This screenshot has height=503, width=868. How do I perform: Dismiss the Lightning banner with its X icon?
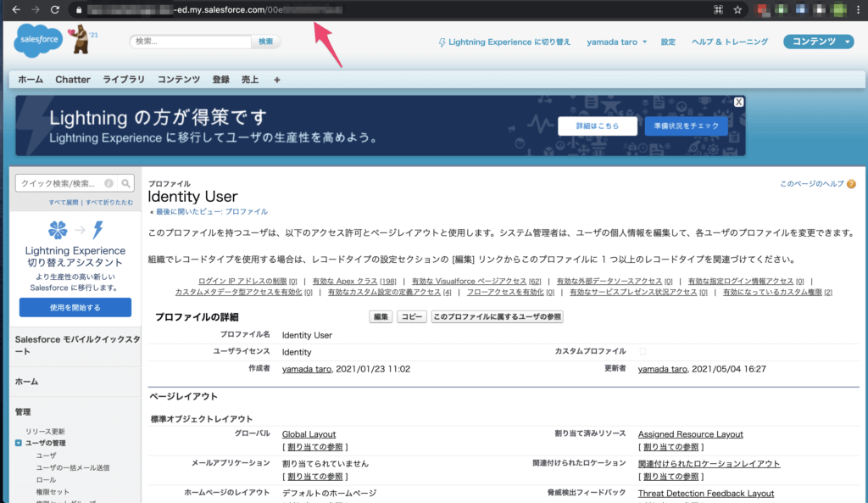pyautogui.click(x=737, y=101)
